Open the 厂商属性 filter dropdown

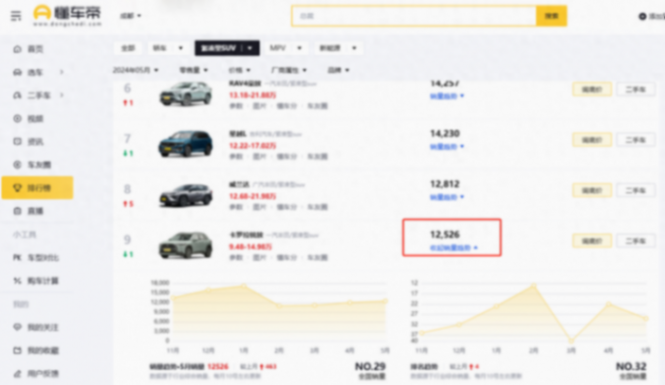289,70
